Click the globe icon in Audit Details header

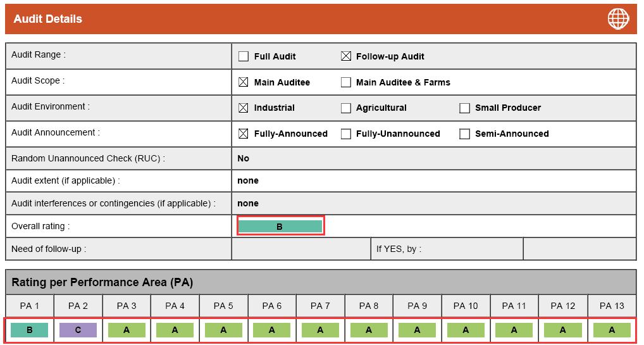(x=618, y=19)
